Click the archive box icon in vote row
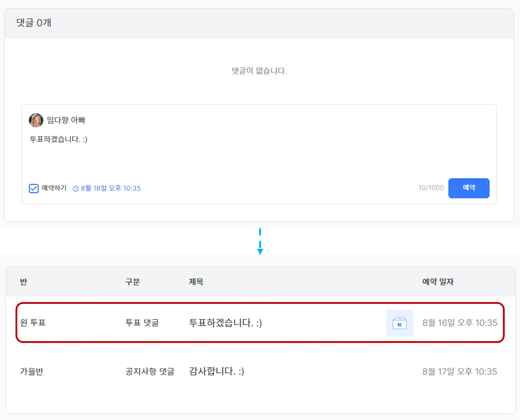 [399, 323]
